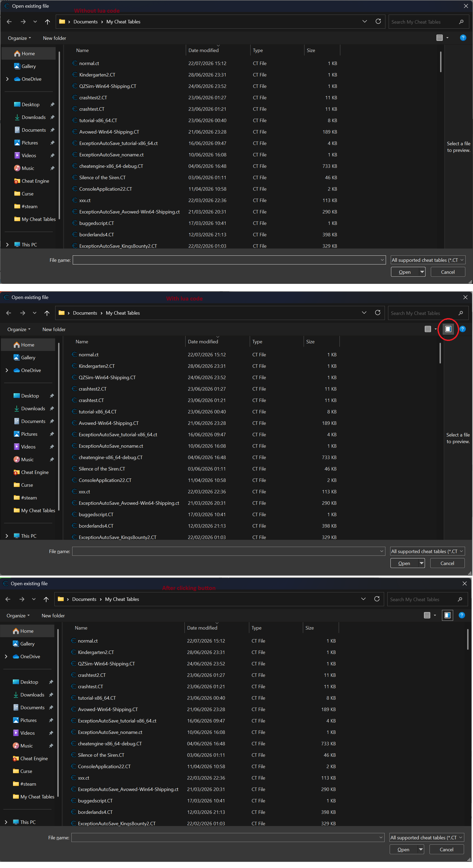This screenshot has width=473, height=868.
Task: Open the Cheat Engine folder in the top dialog's sidebar
Action: pyautogui.click(x=35, y=181)
